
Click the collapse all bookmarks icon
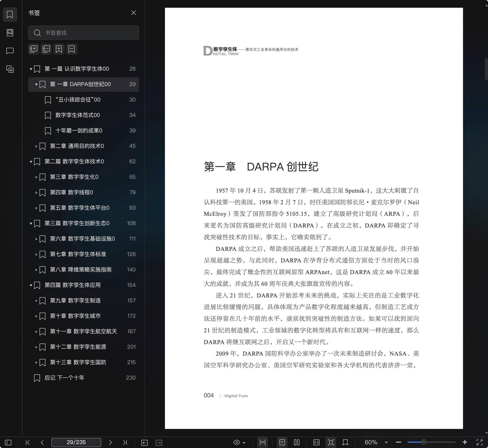[x=46, y=49]
